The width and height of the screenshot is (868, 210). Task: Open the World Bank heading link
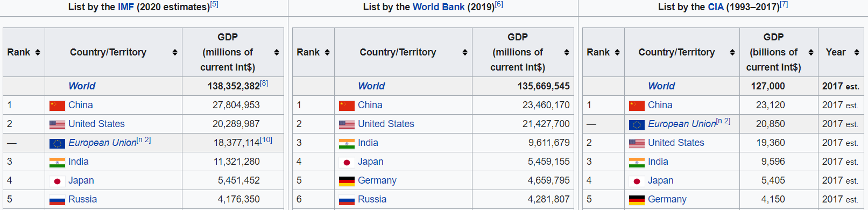point(439,7)
